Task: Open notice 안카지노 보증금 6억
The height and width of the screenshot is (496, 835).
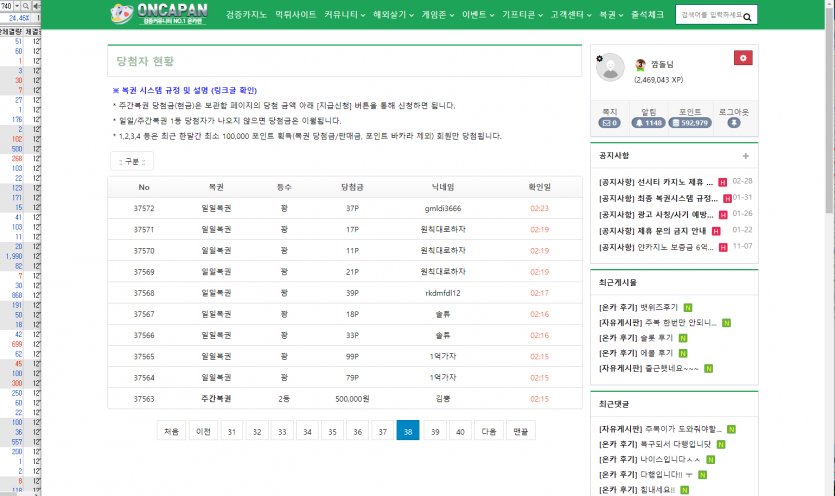Action: coord(656,247)
